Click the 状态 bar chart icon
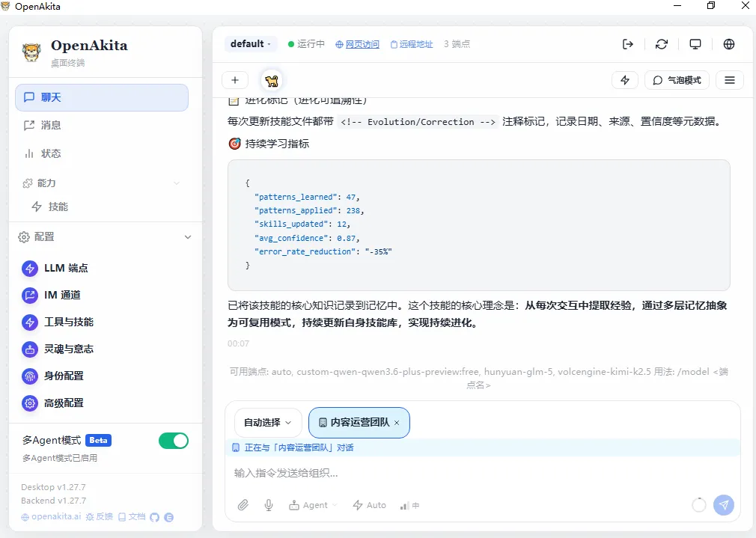This screenshot has width=756, height=538. pos(29,153)
